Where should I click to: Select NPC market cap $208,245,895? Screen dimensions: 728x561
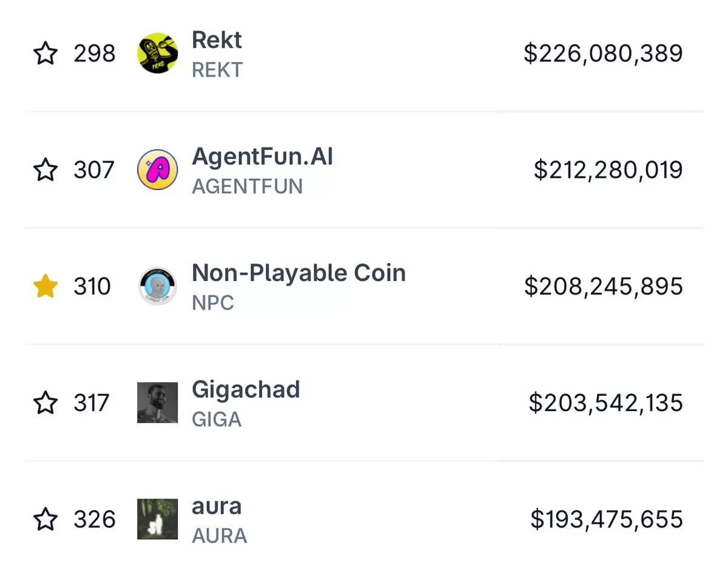tap(604, 287)
